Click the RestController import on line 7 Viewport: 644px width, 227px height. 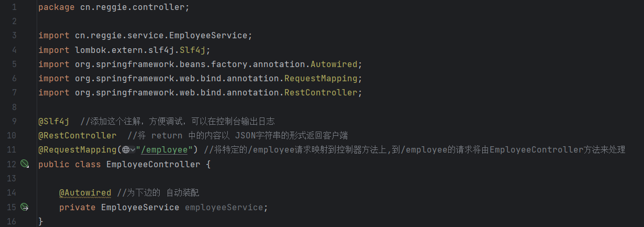[320, 92]
